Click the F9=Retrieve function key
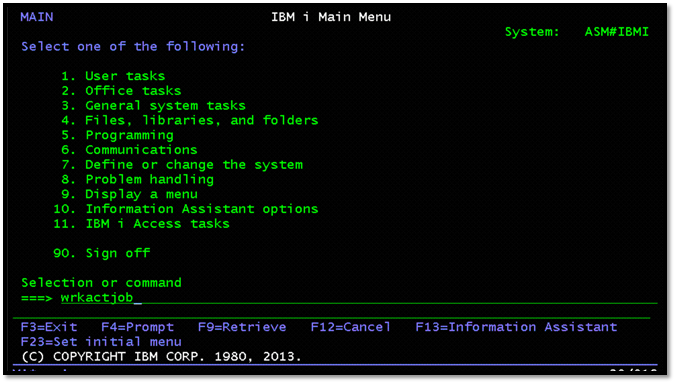This screenshot has height=384, width=676. point(242,327)
